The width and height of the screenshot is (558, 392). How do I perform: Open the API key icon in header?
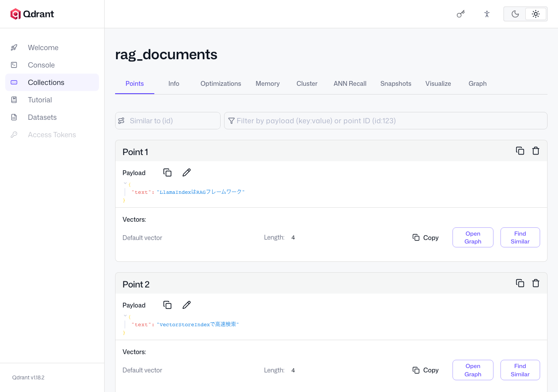461,14
